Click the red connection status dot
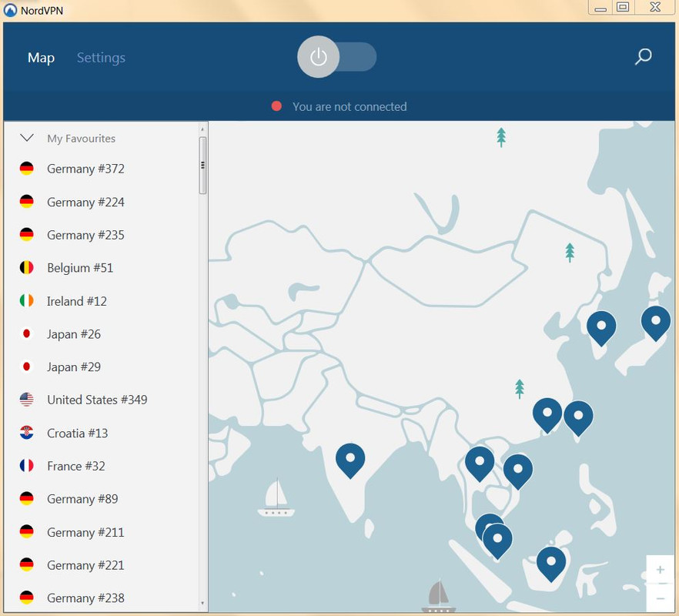The image size is (679, 616). pos(276,106)
